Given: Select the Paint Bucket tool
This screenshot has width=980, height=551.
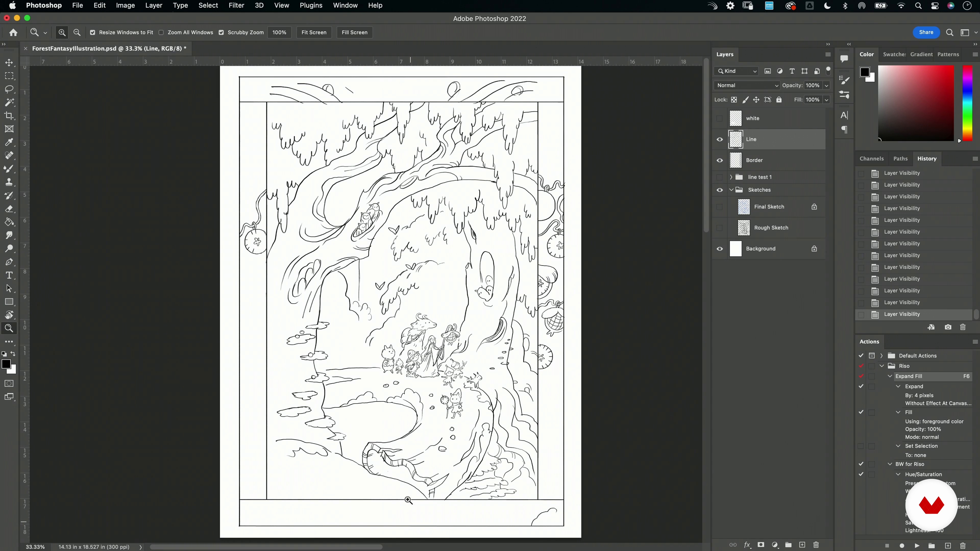Looking at the screenshot, I should point(9,222).
